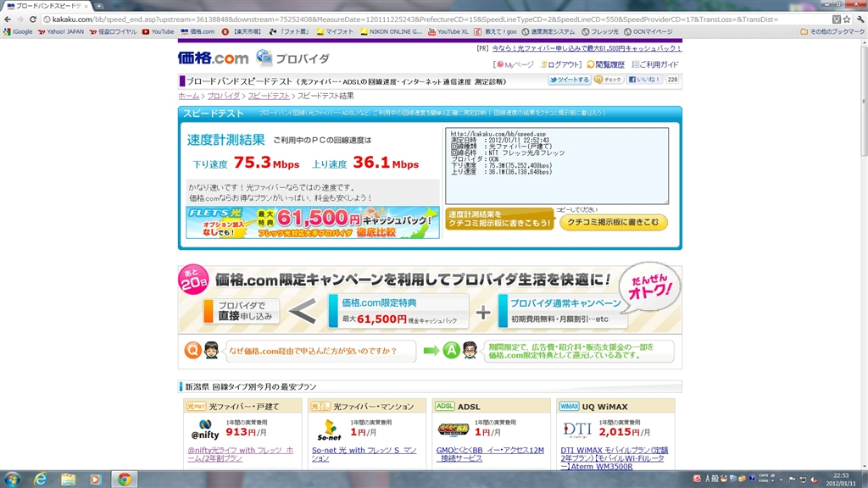The height and width of the screenshot is (488, 868).
Task: Open the 「フォト蔵」 bookmark
Action: click(x=290, y=31)
